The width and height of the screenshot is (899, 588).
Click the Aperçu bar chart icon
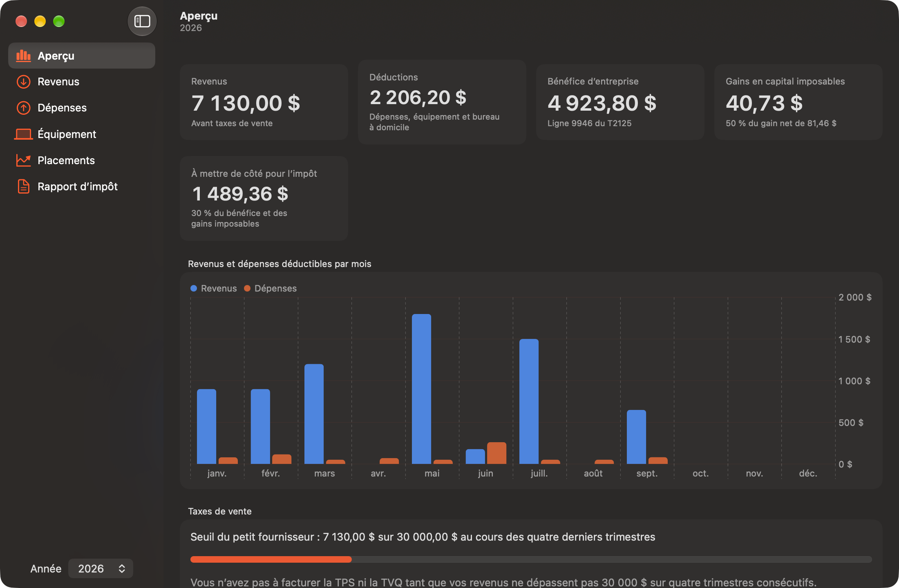(23, 56)
